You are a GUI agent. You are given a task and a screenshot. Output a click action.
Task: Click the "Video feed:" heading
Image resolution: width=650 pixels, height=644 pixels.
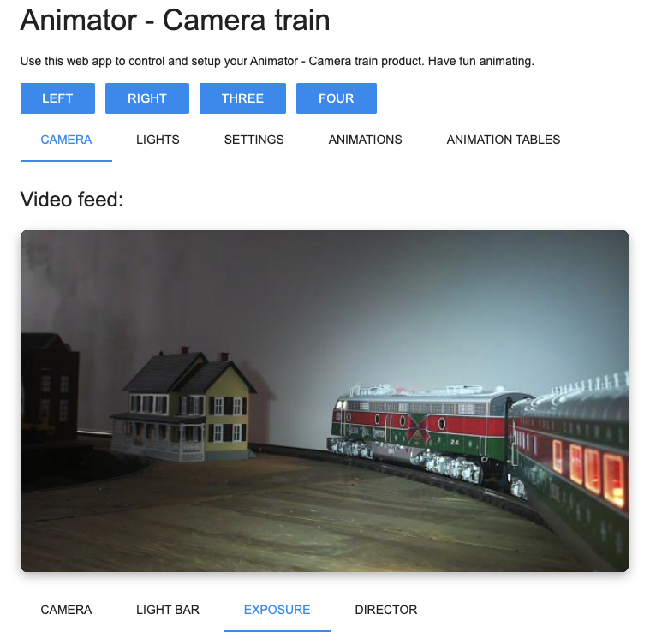point(72,200)
